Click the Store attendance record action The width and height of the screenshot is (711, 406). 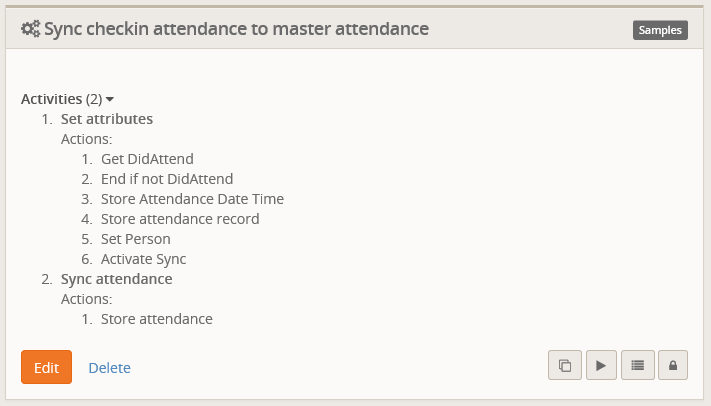pyautogui.click(x=180, y=219)
